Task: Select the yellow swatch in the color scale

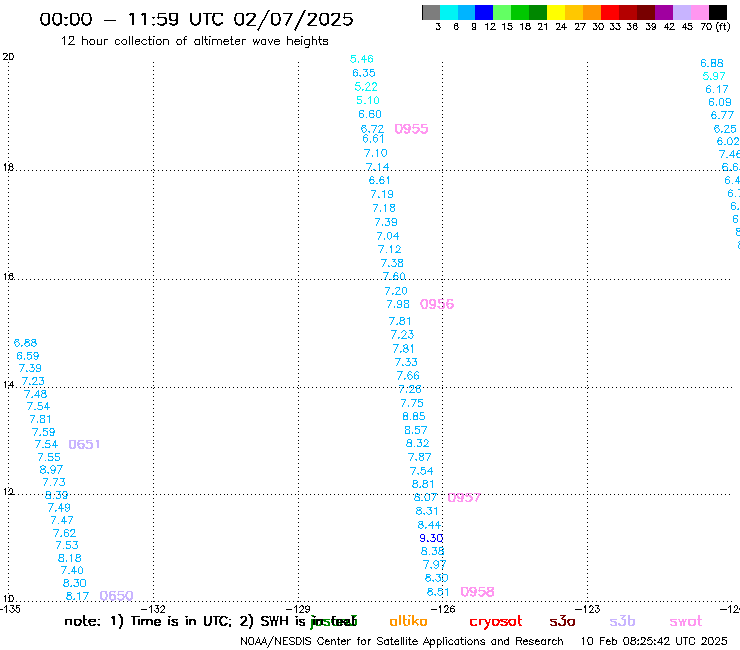Action: coord(556,13)
